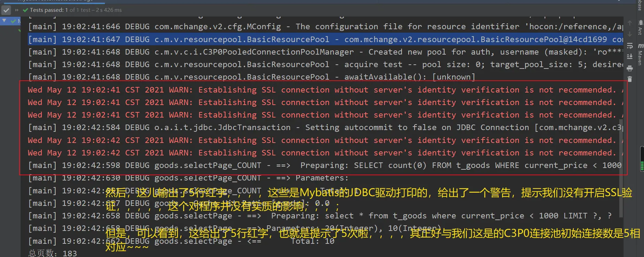
Task: Collapse the test tree root node arrow
Action: pyautogui.click(x=4, y=21)
